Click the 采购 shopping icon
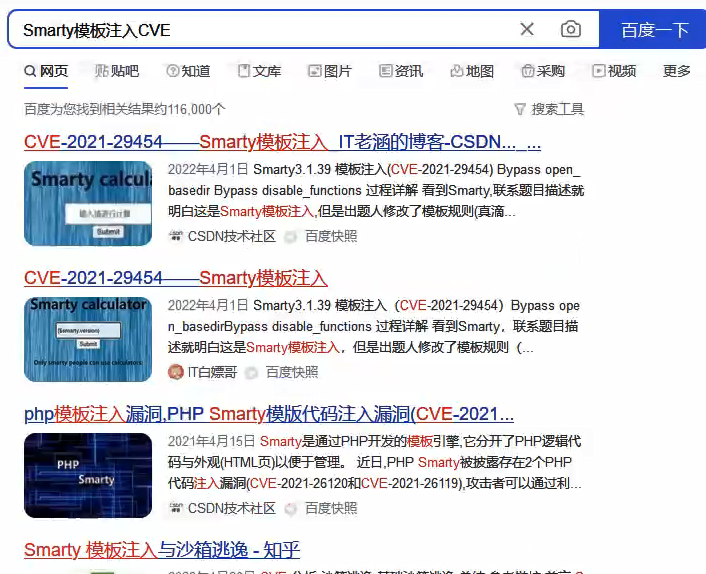 click(528, 71)
